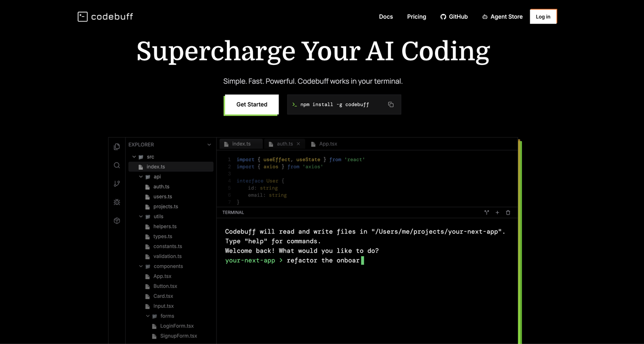The height and width of the screenshot is (344, 644).
Task: Collapse the EXPLORER panel chevron
Action: tap(209, 145)
